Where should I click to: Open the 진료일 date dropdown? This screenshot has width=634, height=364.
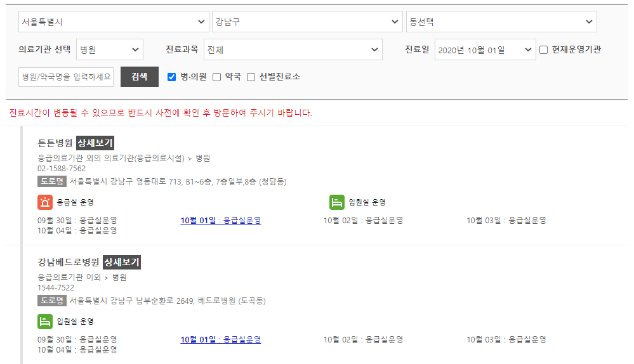[x=485, y=49]
